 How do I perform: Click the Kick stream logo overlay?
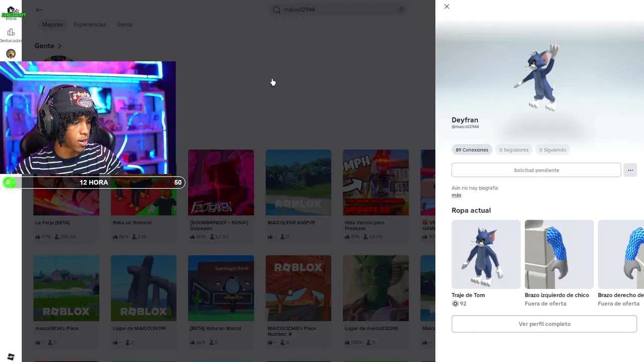point(13,12)
